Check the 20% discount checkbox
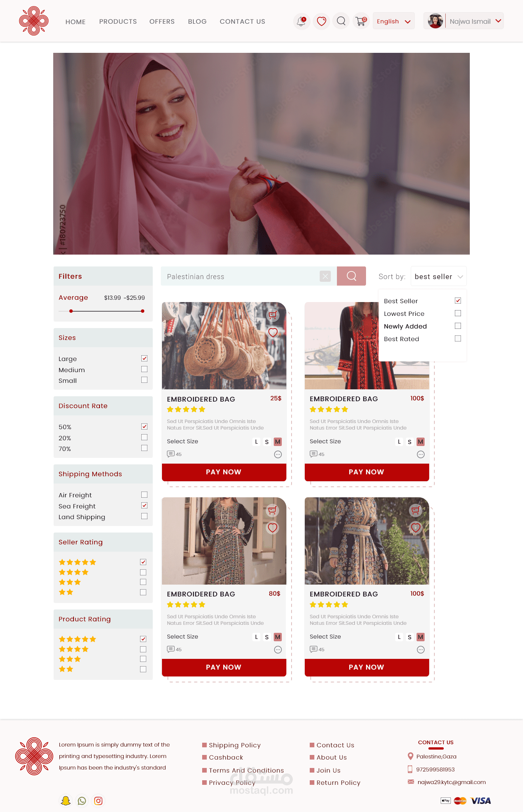The height and width of the screenshot is (812, 523). (144, 437)
